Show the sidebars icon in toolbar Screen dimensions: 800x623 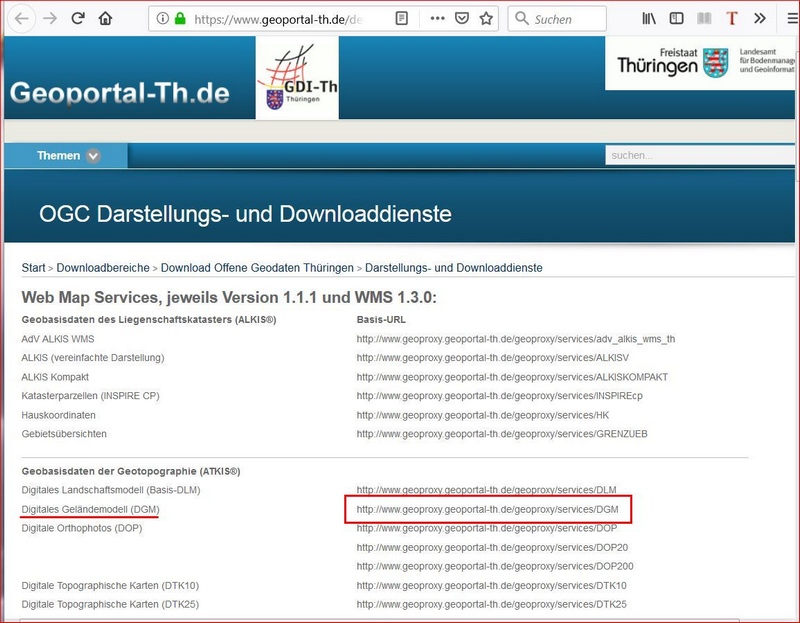tap(677, 18)
